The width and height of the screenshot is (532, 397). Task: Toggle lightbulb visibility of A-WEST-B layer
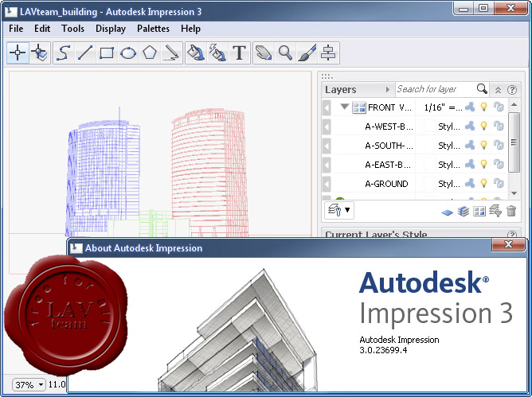pos(484,126)
